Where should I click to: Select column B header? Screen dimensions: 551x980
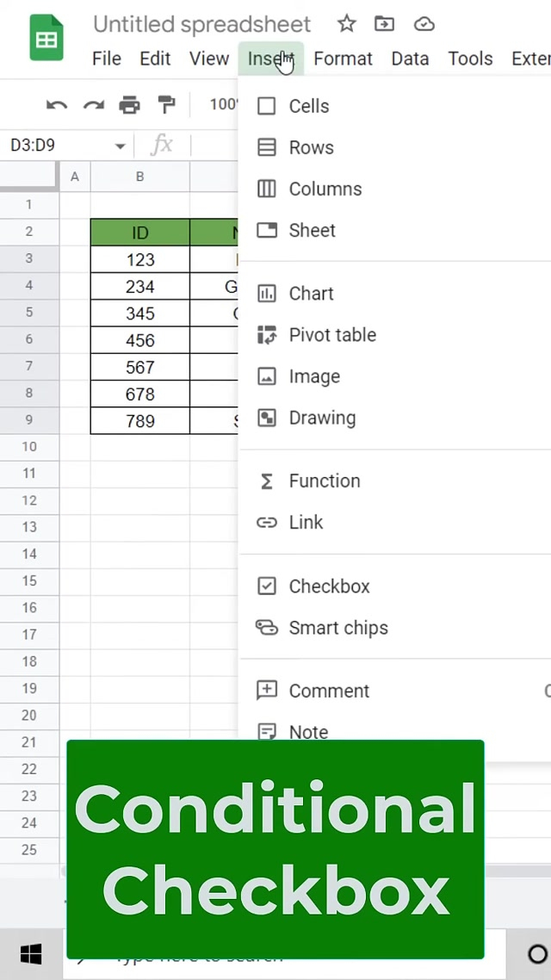point(139,177)
